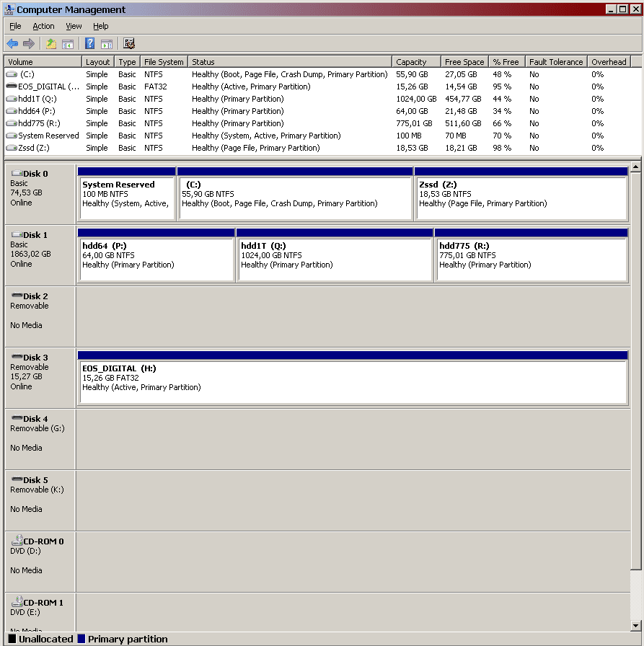Click the disk settings toolbar icon
This screenshot has height=646, width=644.
click(129, 43)
